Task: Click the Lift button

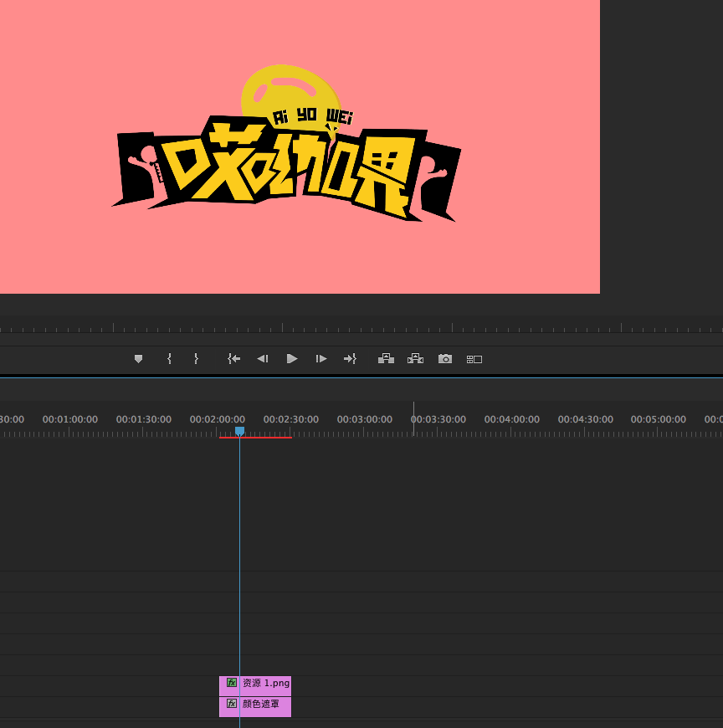Action: click(386, 359)
